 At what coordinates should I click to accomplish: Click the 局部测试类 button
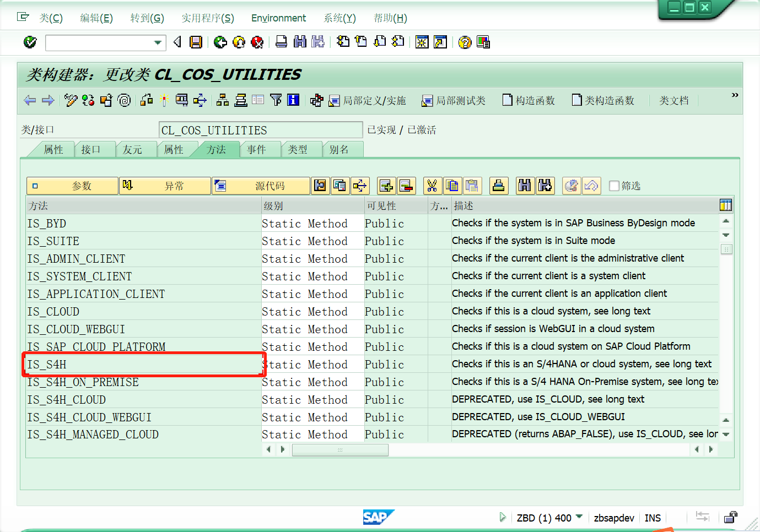454,101
